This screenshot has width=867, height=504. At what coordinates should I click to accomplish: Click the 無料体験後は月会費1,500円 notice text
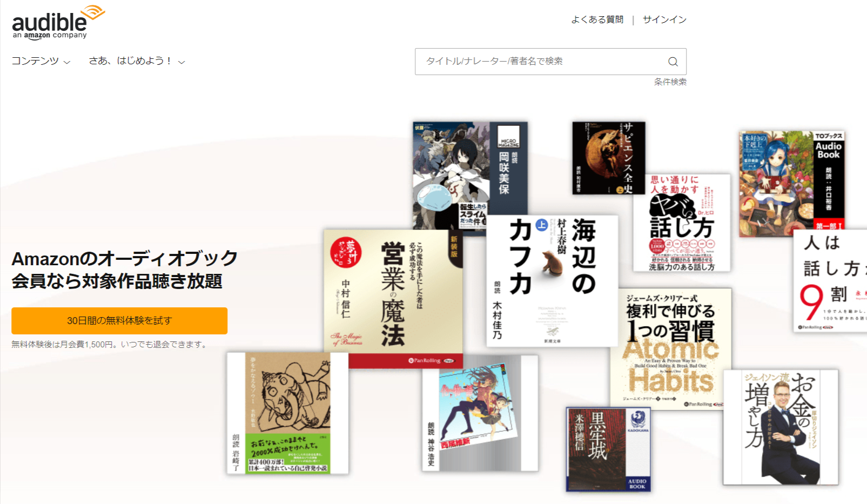pos(110,344)
